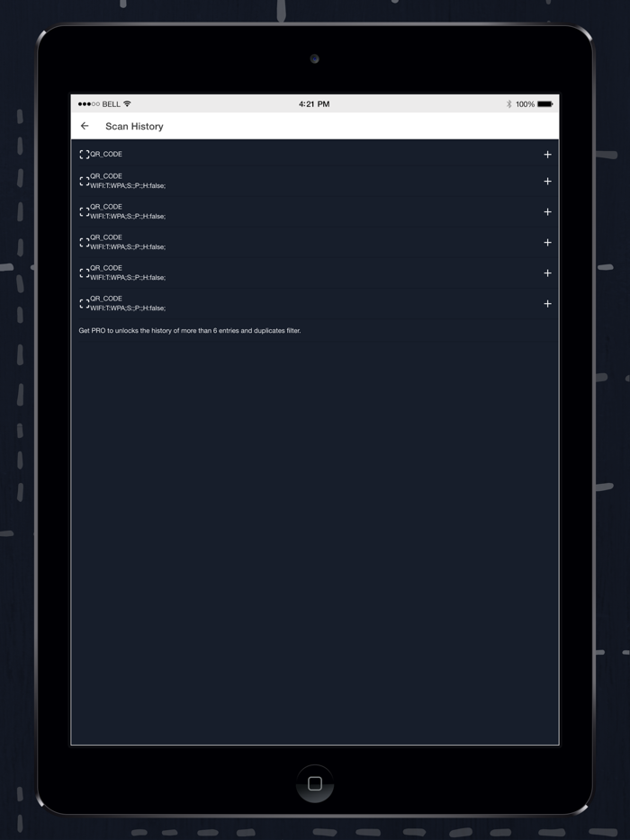Viewport: 630px width, 840px height.
Task: Click scan-frame icon of the entry without WIFI text
Action: pyautogui.click(x=85, y=155)
